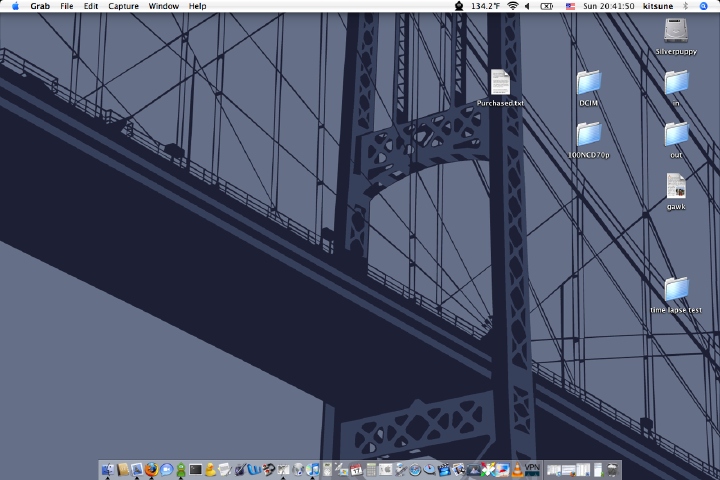Open iChat from the Dock

(x=166, y=470)
